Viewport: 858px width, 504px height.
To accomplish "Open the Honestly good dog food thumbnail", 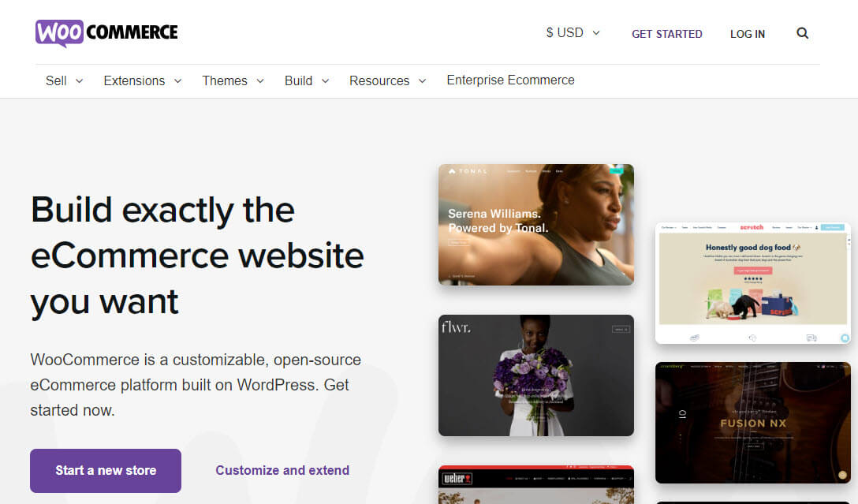I will (753, 283).
